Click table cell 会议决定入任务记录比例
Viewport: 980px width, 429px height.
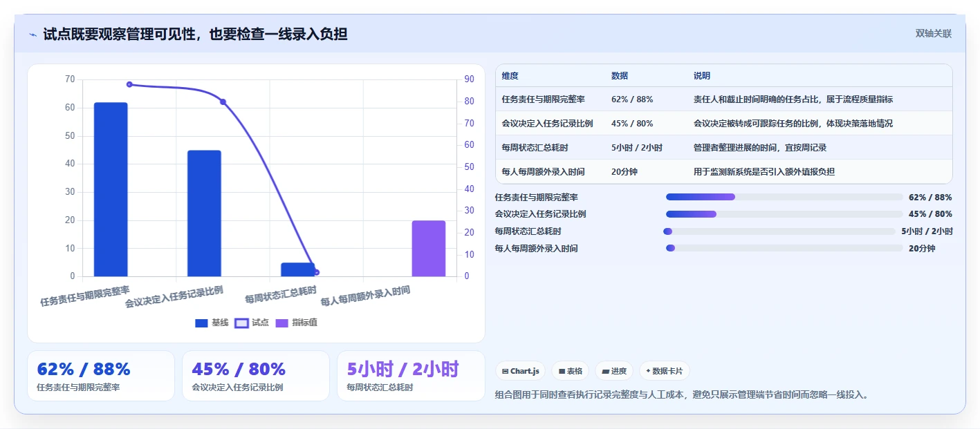(547, 124)
